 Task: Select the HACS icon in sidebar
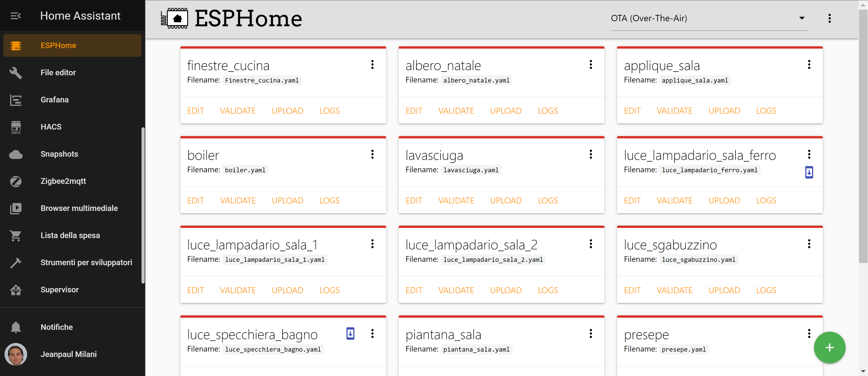pos(16,127)
